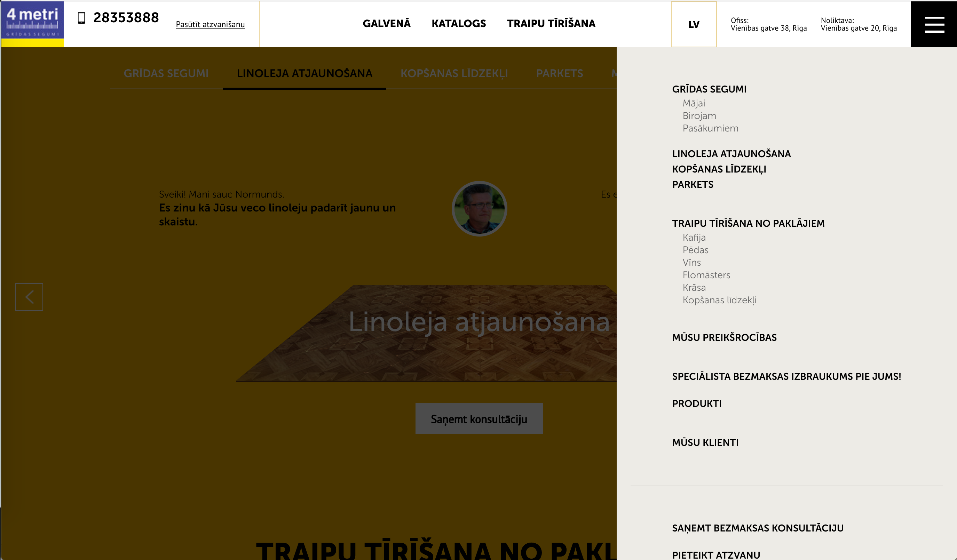Open SPECIĀLISTA BEZMAKSAS IZBRAUKUMS PIE JUMS!
Screen dimensions: 957x560
[x=786, y=376]
